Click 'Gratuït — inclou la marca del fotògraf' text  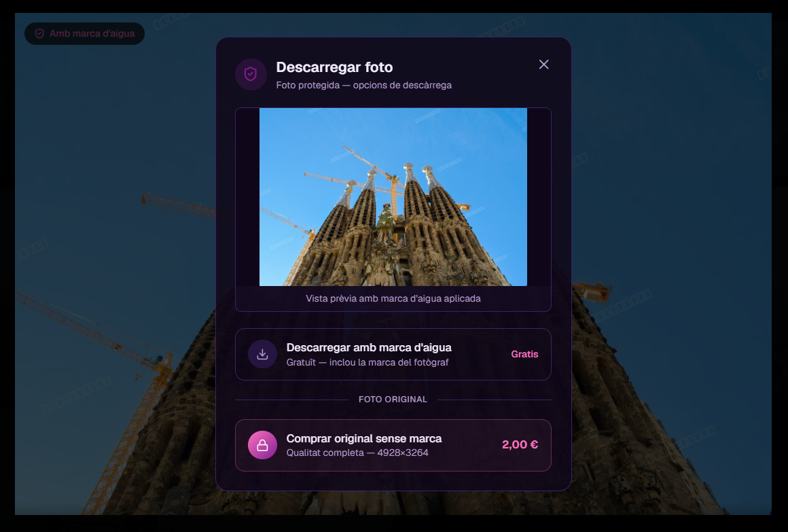click(x=368, y=362)
